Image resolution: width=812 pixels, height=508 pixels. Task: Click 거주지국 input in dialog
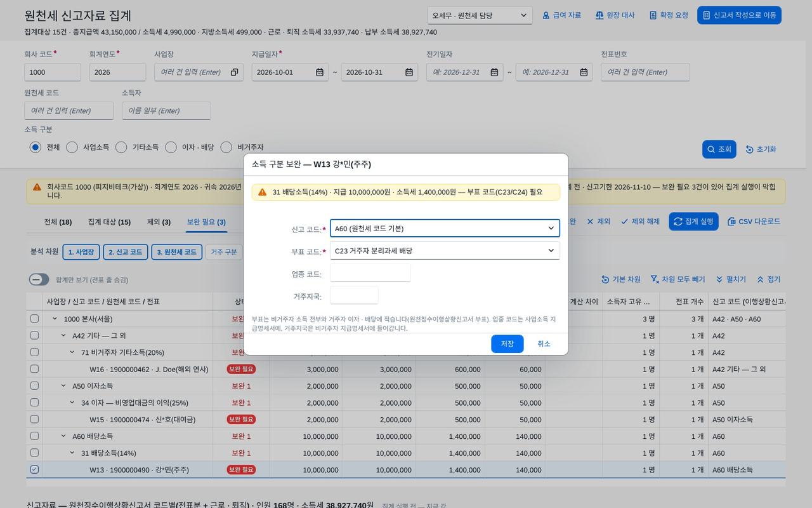coord(354,296)
